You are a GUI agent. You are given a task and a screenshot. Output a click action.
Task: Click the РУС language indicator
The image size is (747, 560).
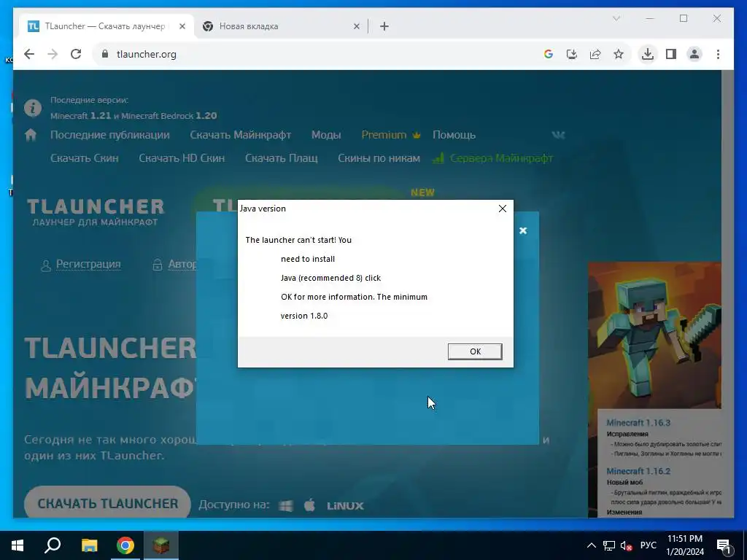[x=649, y=545]
